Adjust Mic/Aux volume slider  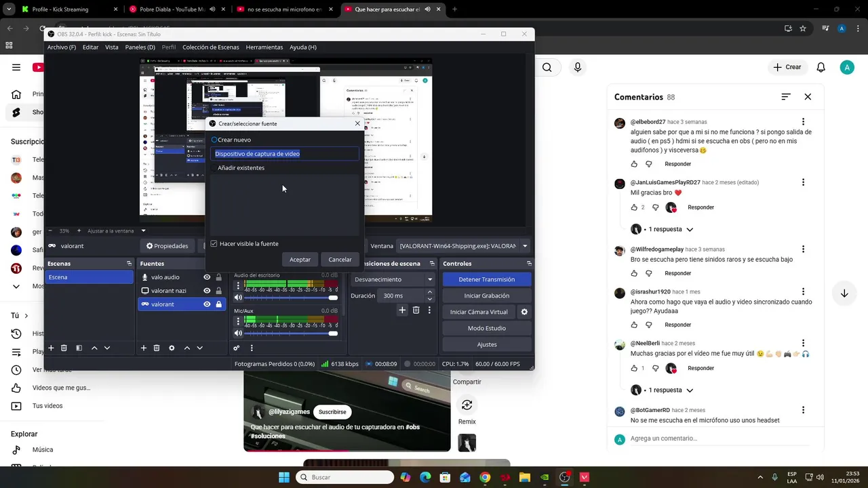click(x=290, y=333)
